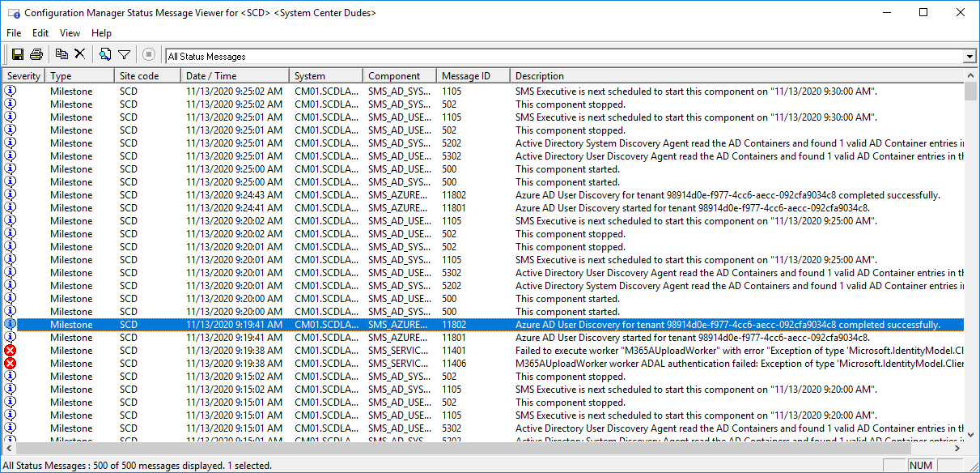Sort by the Message ID column header

coord(465,75)
